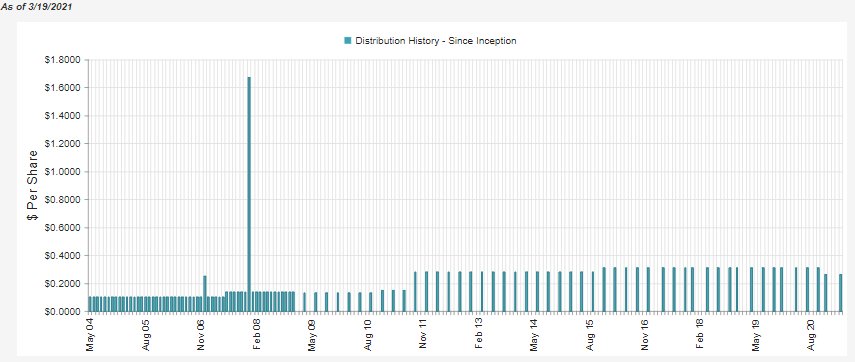Select the last bar at chart's right end
The height and width of the screenshot is (362, 855).
click(840, 293)
